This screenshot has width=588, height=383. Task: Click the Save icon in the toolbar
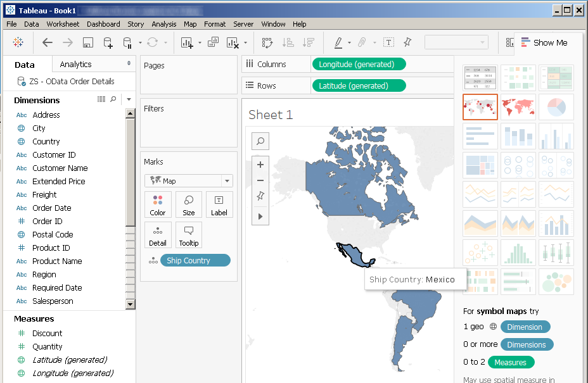pyautogui.click(x=88, y=42)
